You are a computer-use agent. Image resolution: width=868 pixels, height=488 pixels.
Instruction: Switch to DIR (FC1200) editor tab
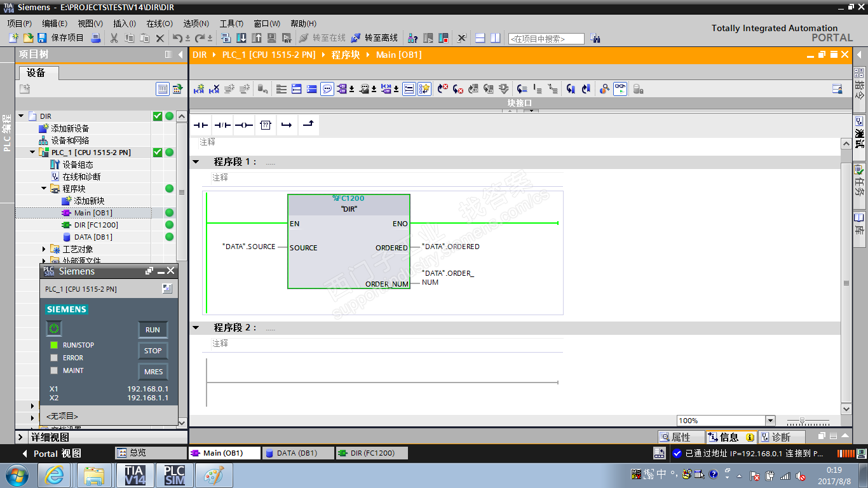pos(372,453)
